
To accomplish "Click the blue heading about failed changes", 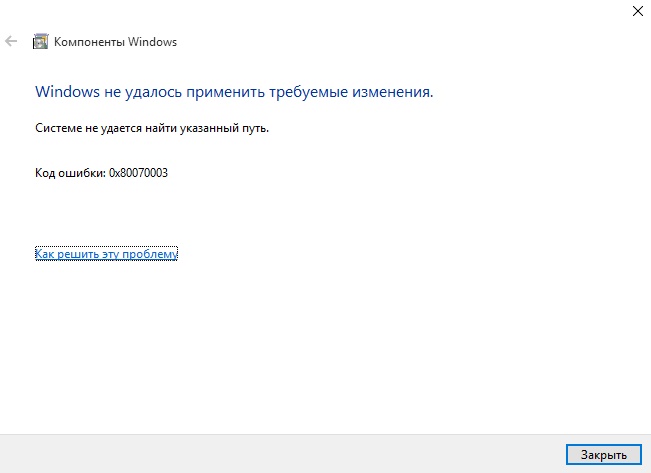I will point(234,92).
